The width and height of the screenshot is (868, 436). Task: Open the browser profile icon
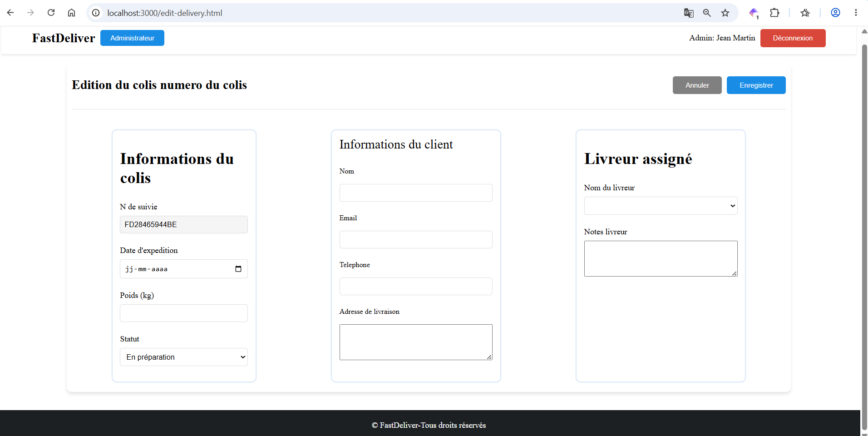coord(835,13)
